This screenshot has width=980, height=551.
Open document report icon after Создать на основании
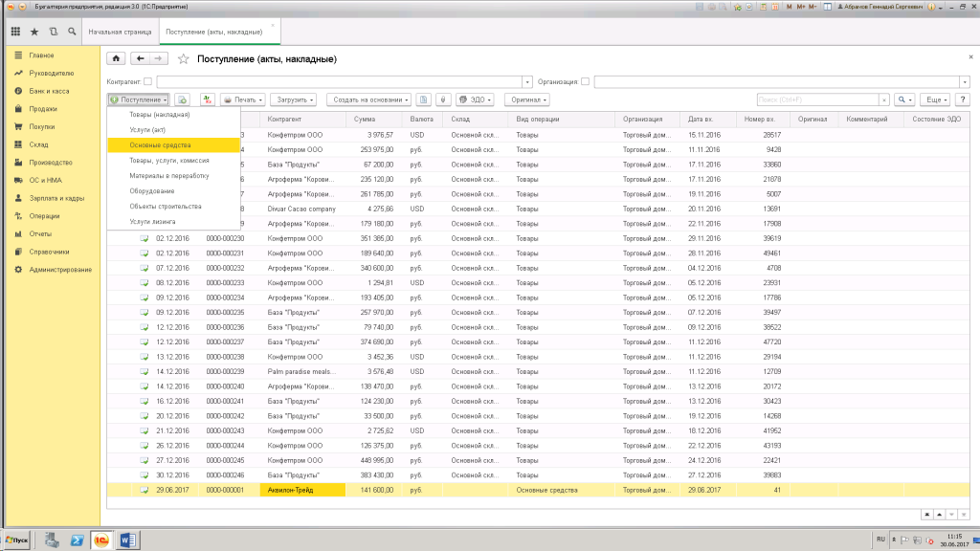pyautogui.click(x=423, y=99)
